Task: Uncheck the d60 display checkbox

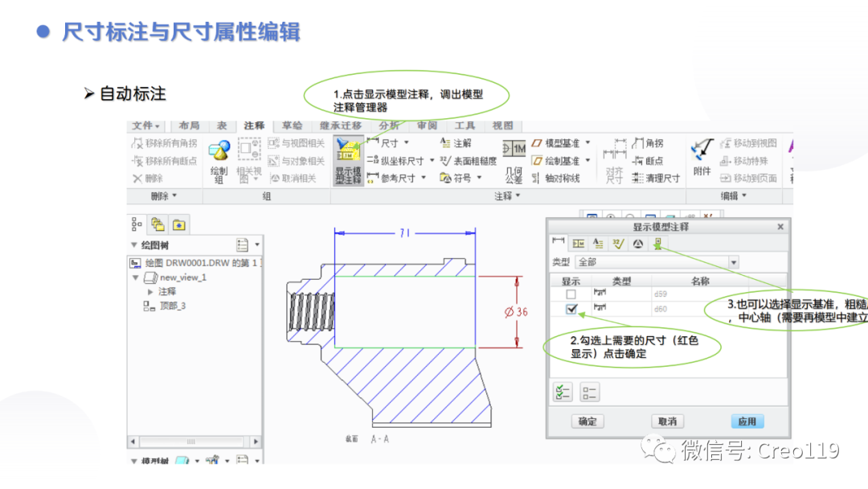Action: (x=571, y=309)
